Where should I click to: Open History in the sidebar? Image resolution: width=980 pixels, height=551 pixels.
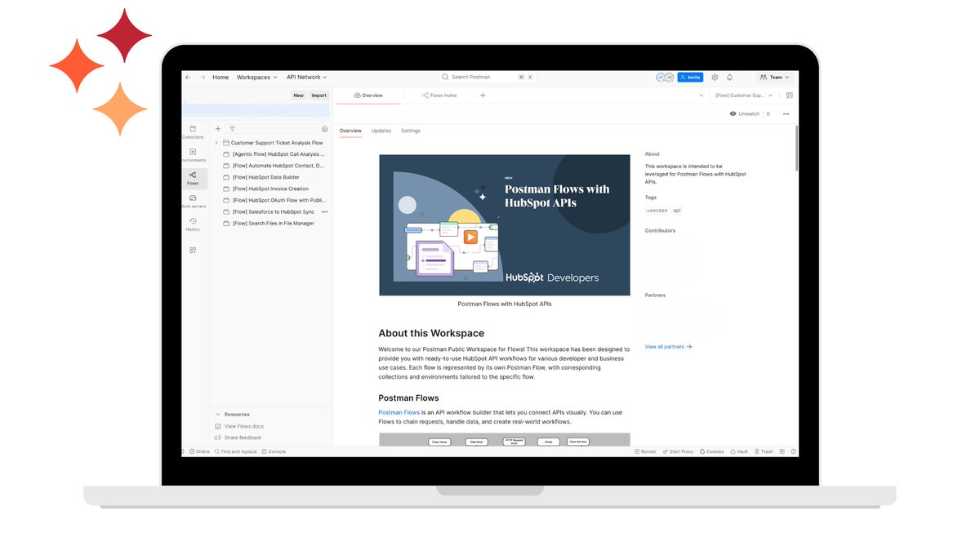point(193,224)
